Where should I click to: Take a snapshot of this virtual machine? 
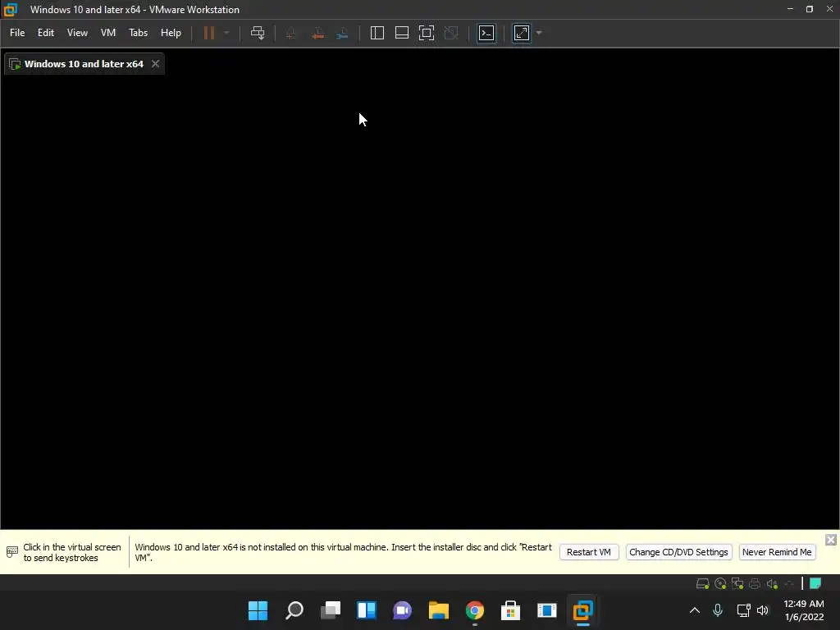click(291, 33)
